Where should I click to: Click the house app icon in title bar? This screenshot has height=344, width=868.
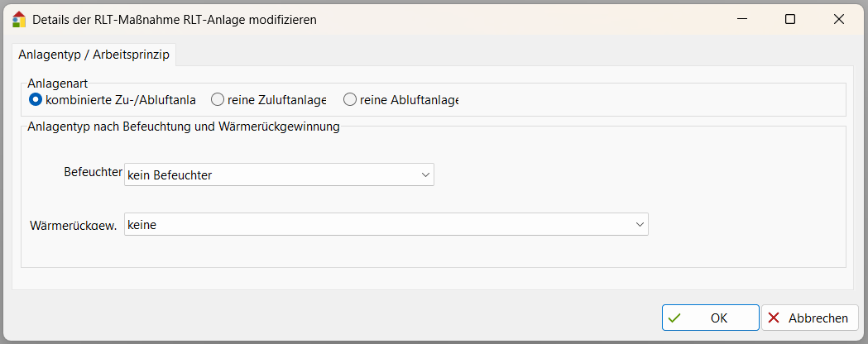pyautogui.click(x=19, y=18)
